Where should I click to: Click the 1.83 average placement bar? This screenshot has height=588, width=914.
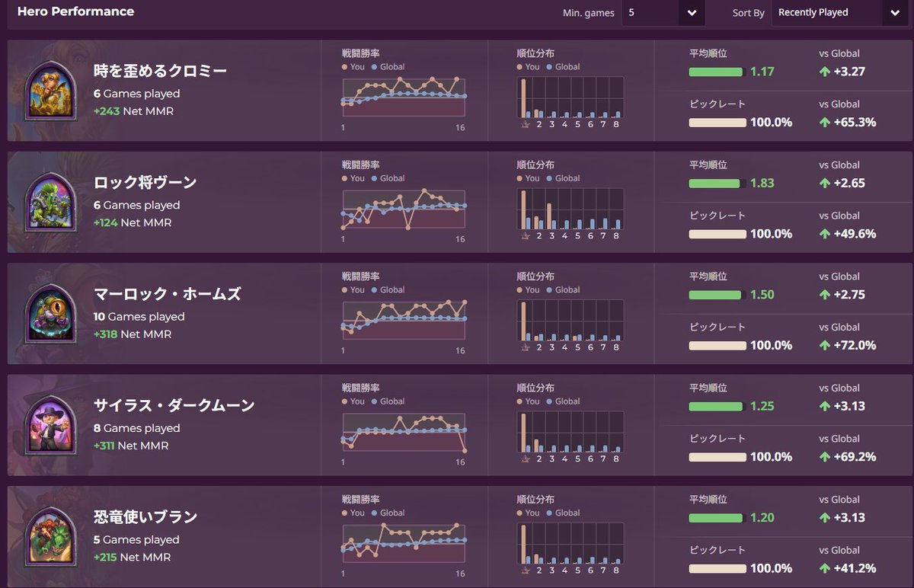point(714,184)
